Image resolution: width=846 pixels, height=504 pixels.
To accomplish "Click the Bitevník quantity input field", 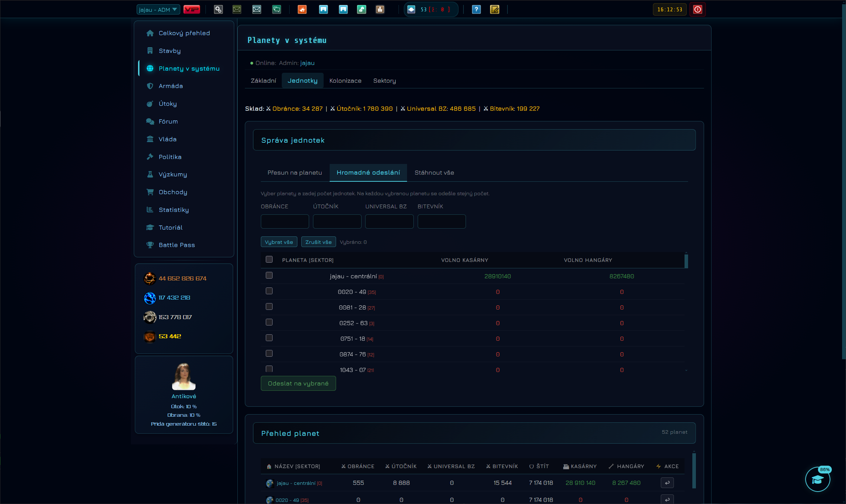I will 441,221.
